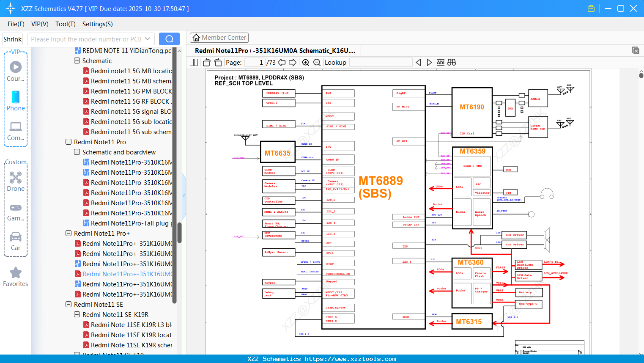Toggle the Abi match-case option
The height and width of the screenshot is (363, 644).
(441, 62)
